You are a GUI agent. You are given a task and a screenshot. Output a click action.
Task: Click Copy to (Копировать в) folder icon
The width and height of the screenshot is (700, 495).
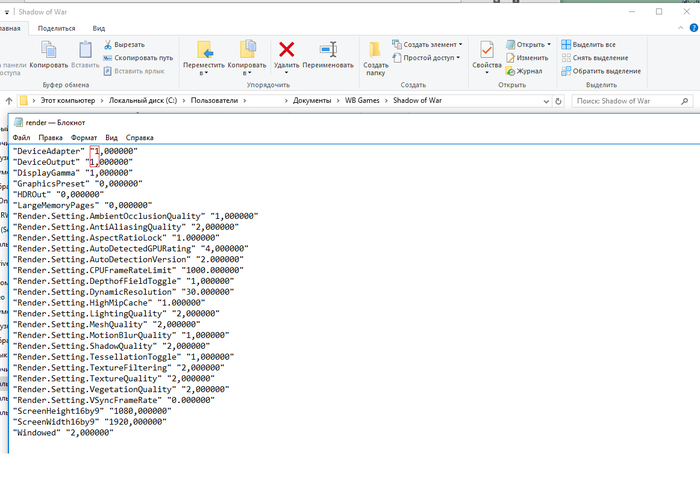click(246, 51)
